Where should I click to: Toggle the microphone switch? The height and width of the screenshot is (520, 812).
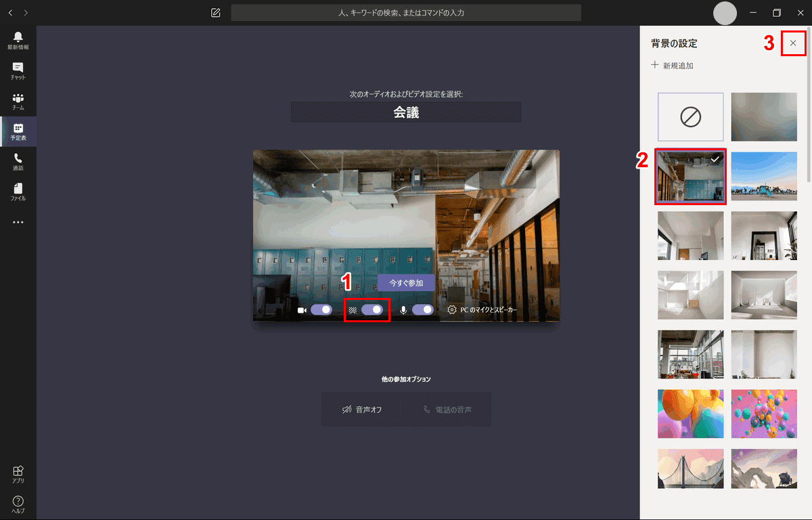tap(423, 310)
